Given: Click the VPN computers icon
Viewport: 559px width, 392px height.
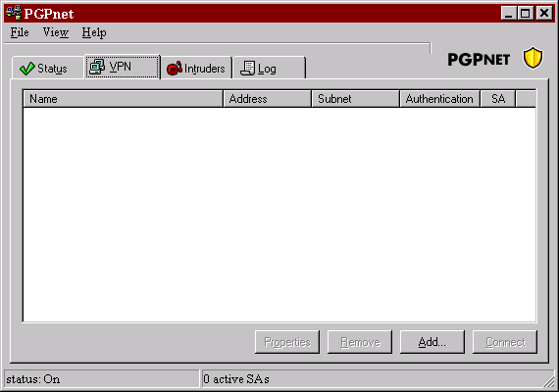Looking at the screenshot, I should point(97,67).
